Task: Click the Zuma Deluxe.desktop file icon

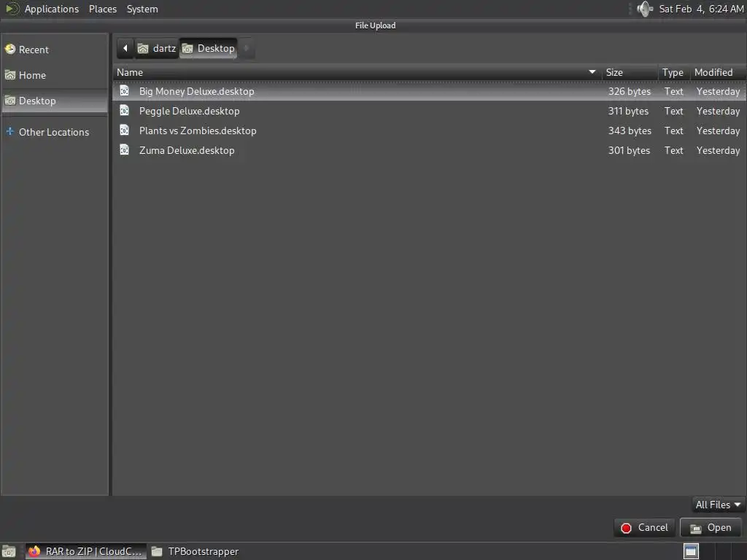Action: [x=124, y=149]
